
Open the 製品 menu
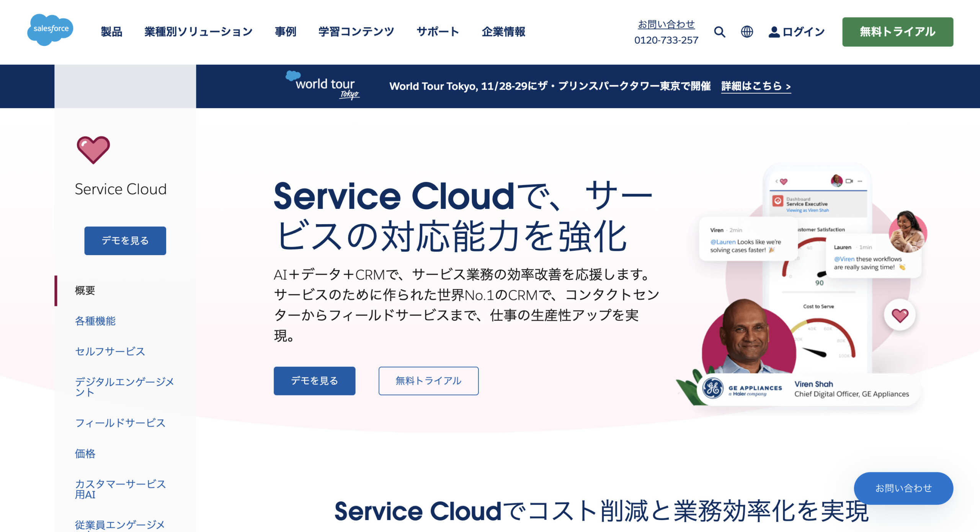[x=111, y=32]
